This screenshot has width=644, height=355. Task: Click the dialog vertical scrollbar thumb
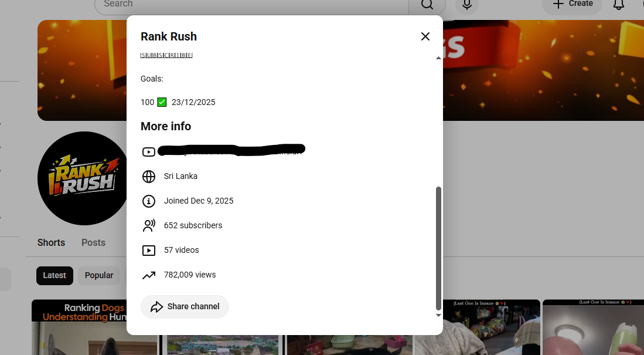(x=438, y=248)
